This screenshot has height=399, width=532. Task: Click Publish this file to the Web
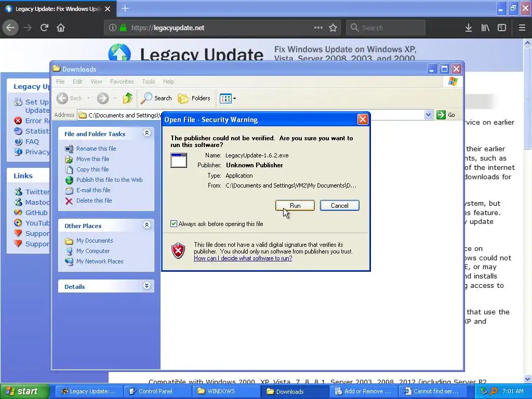pyautogui.click(x=109, y=180)
